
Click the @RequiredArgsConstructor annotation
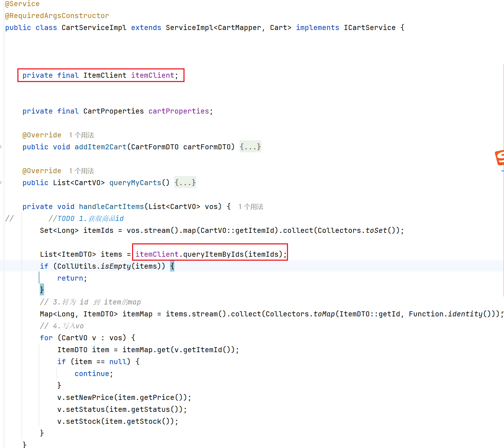57,16
